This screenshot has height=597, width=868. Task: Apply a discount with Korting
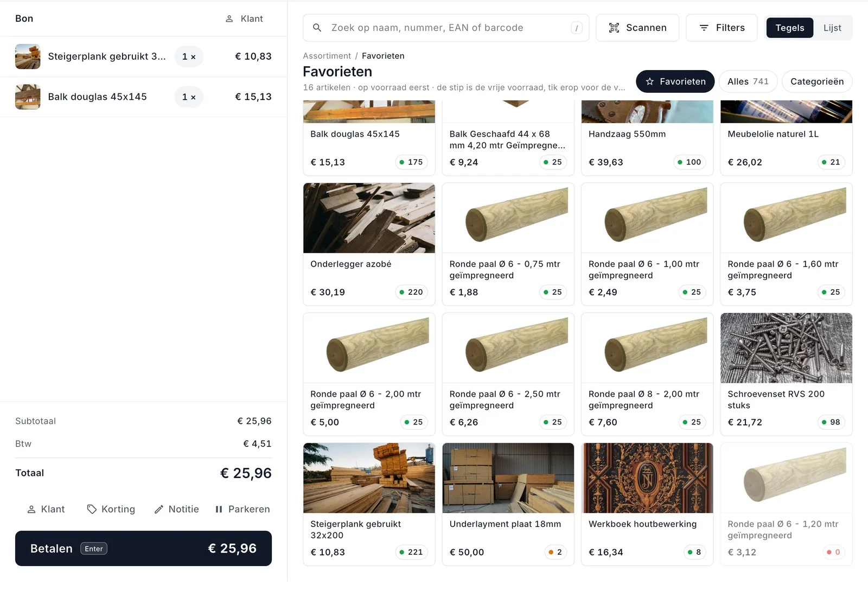click(111, 509)
